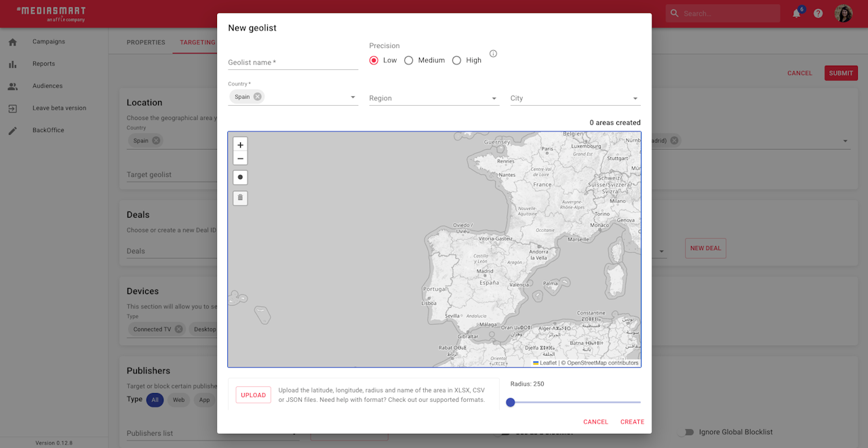
Task: Zoom out on the map
Action: pyautogui.click(x=240, y=159)
